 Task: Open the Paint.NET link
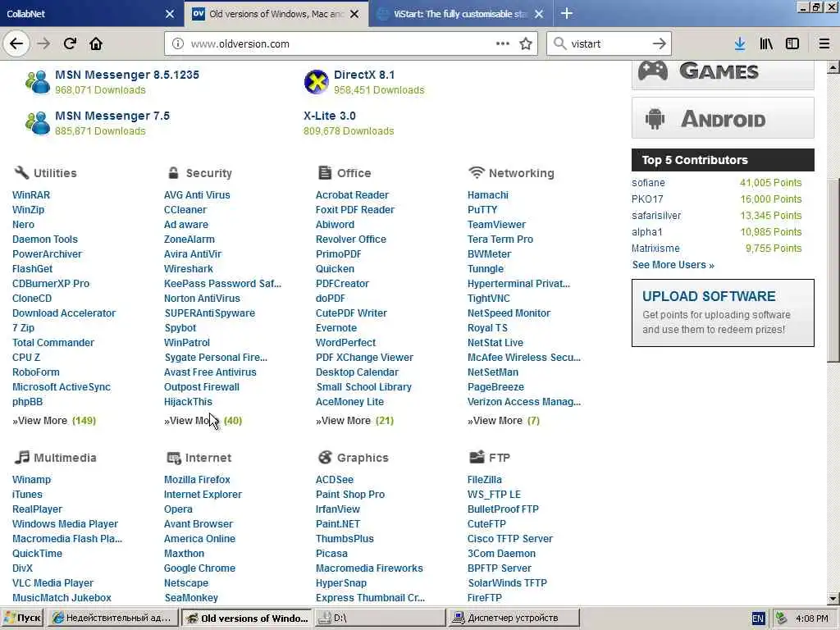[x=338, y=524]
